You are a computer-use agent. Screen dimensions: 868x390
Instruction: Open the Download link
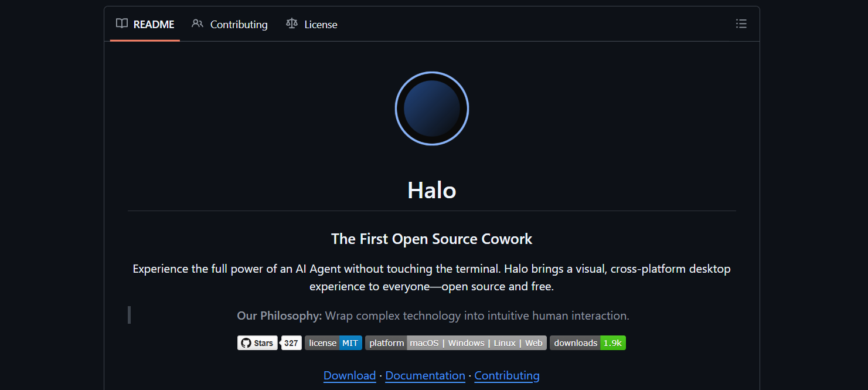[x=349, y=375]
